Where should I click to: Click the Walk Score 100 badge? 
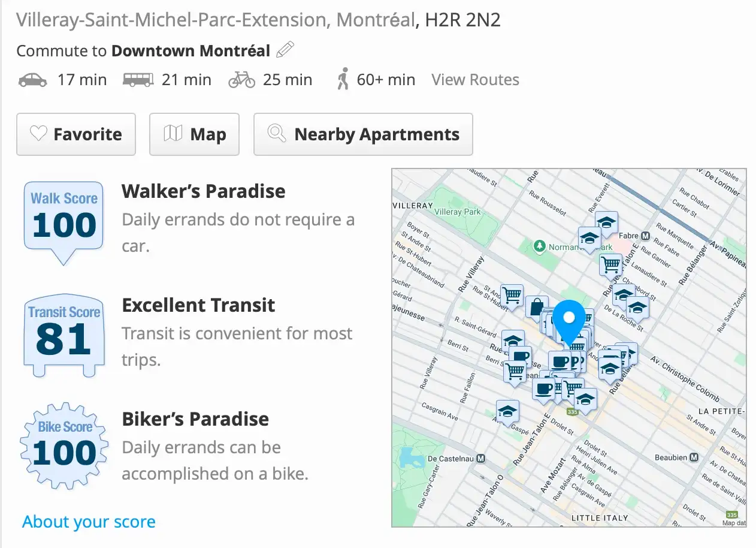tap(64, 223)
